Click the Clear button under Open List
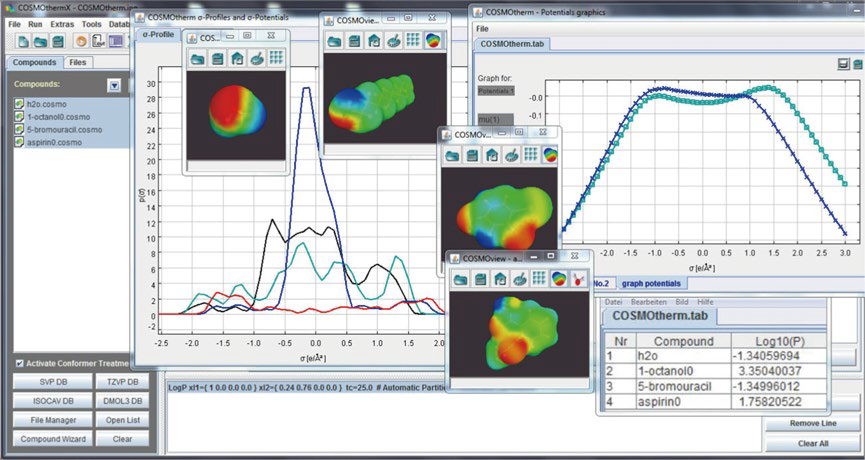Viewport: 865px width, 460px height. pyautogui.click(x=122, y=439)
